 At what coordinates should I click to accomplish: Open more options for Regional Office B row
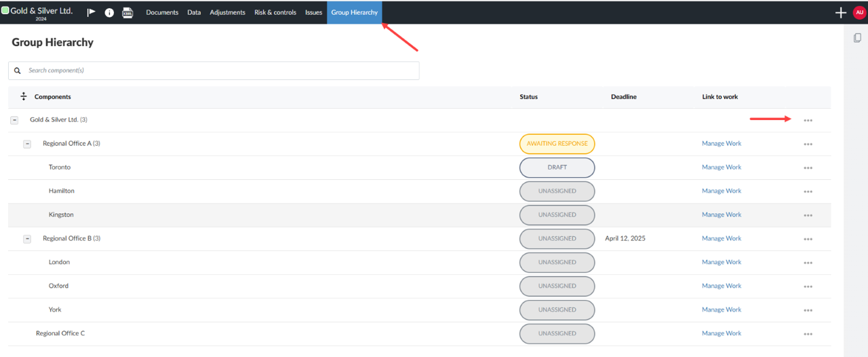click(x=808, y=239)
